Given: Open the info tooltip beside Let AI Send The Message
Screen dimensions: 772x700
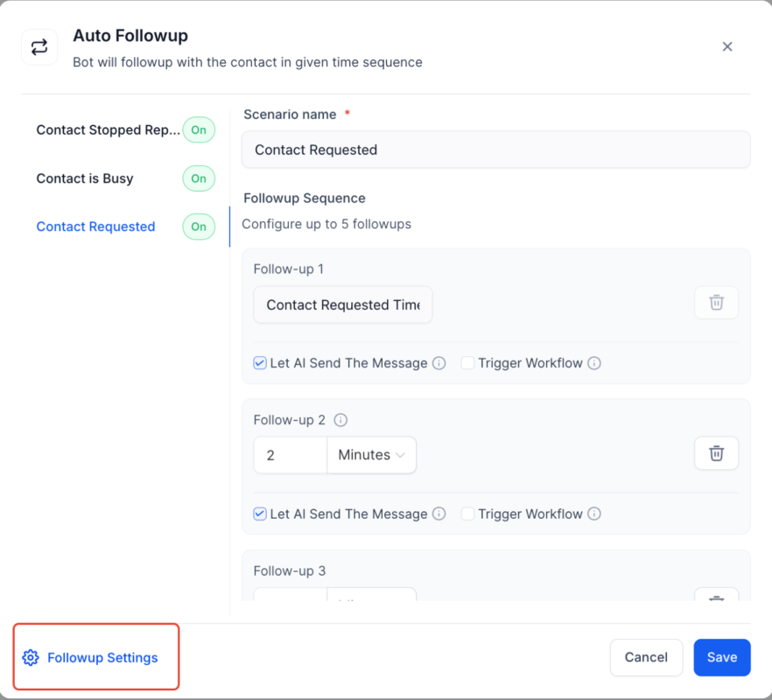Looking at the screenshot, I should pyautogui.click(x=439, y=362).
